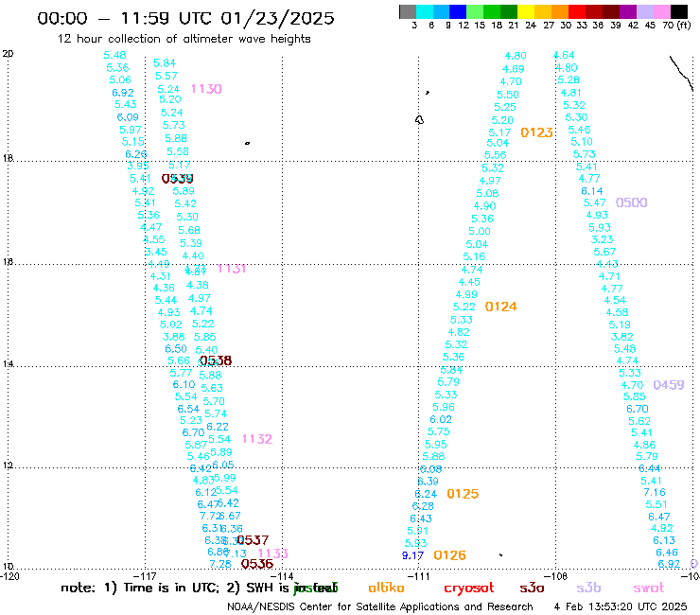This screenshot has width=700, height=615.
Task: Select the altika time label 0123
Action: [536, 132]
